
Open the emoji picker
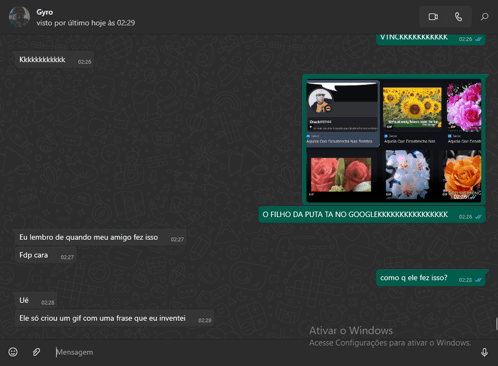(x=13, y=352)
